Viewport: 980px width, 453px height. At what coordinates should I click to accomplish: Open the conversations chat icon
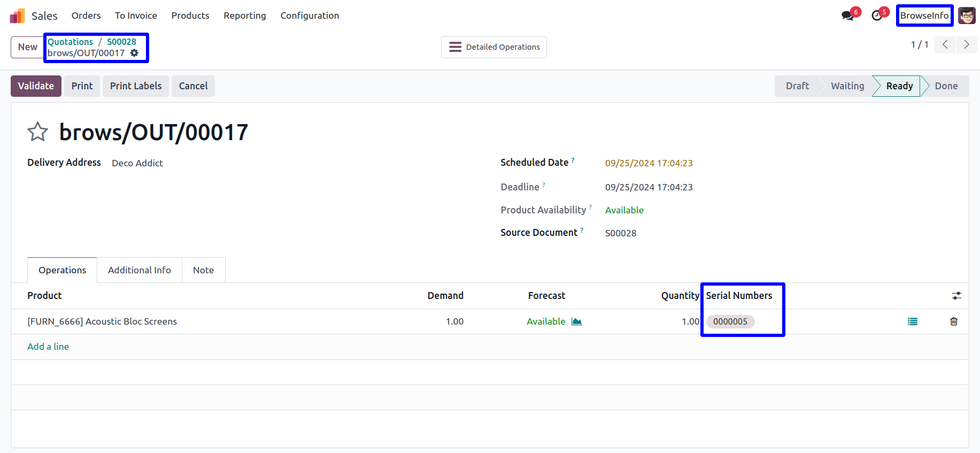(x=848, y=16)
